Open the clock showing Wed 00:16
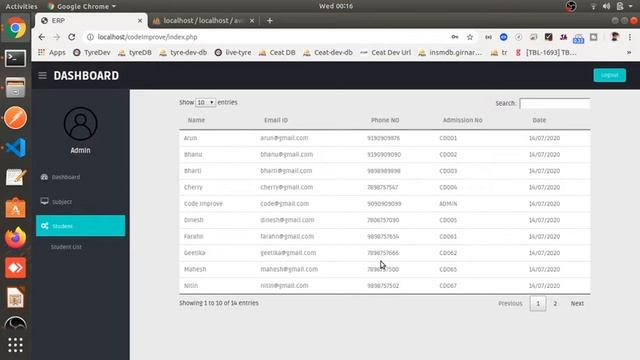 [336, 6]
